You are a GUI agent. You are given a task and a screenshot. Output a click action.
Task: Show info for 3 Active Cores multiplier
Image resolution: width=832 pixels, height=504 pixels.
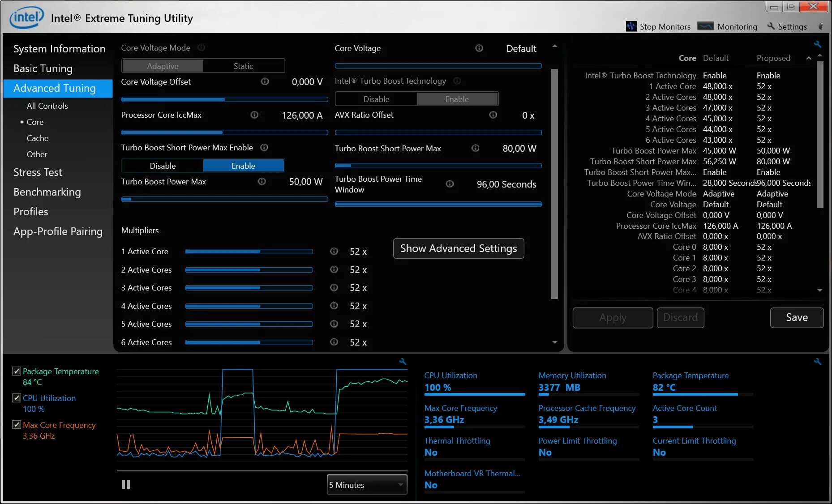[334, 288]
